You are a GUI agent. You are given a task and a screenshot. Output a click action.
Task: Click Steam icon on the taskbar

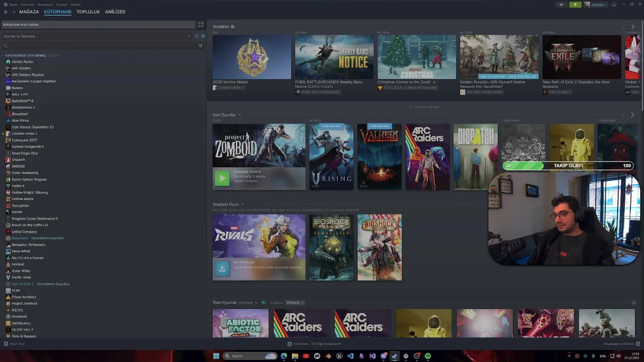coord(394,356)
